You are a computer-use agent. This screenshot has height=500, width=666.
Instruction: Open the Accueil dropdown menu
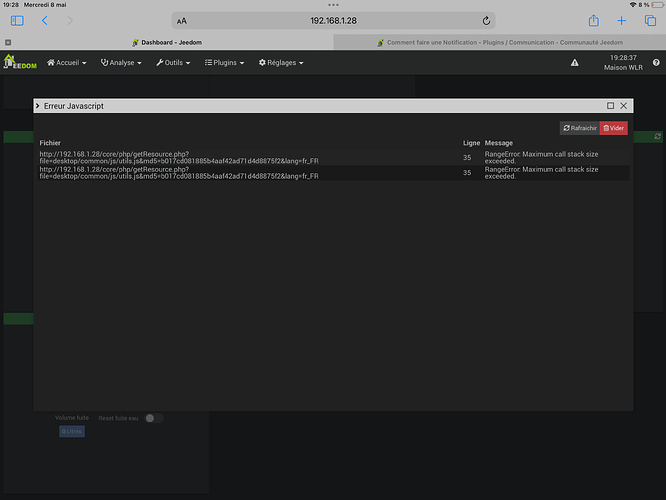click(x=67, y=62)
